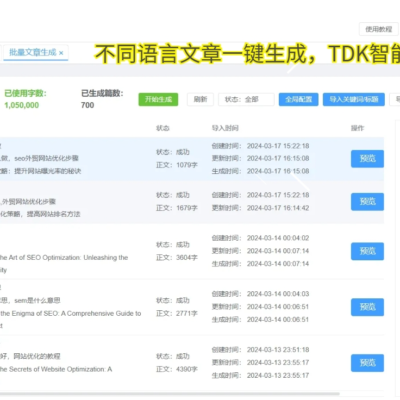The width and height of the screenshot is (400, 400).
Task: Select the text 正文: 2771字
Action: pos(177,313)
